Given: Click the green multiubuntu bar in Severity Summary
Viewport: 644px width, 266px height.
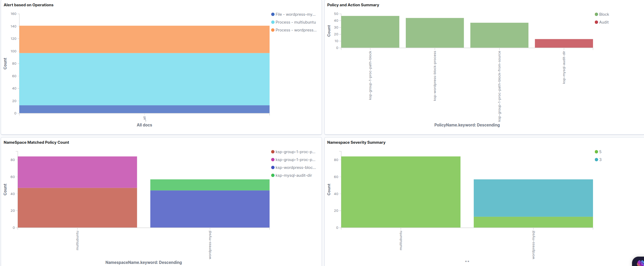Looking at the screenshot, I should point(401,192).
